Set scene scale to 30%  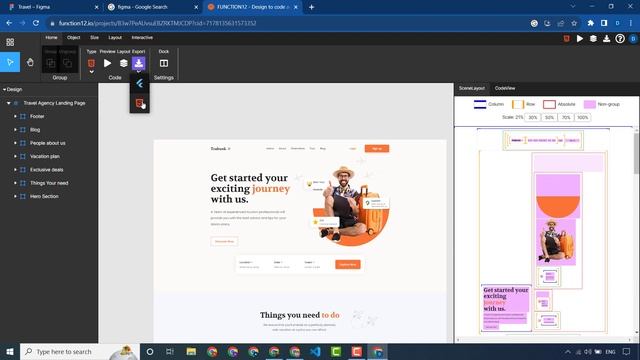tap(533, 118)
